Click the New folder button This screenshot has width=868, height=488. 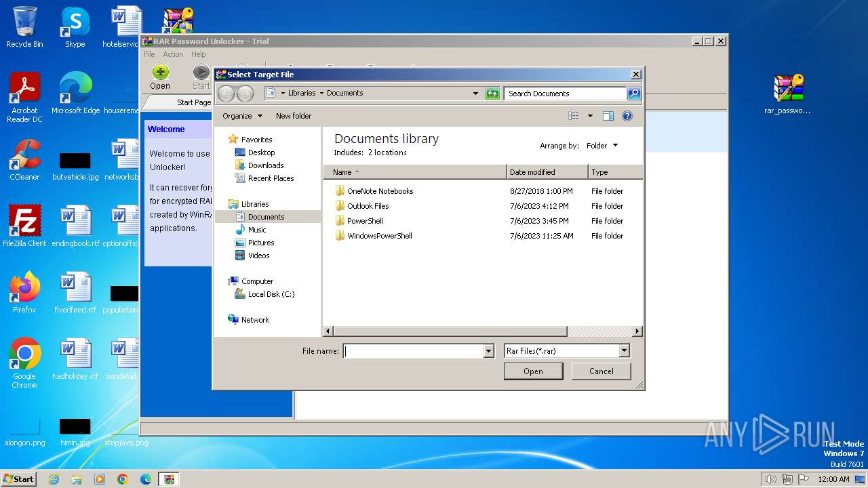pos(294,116)
